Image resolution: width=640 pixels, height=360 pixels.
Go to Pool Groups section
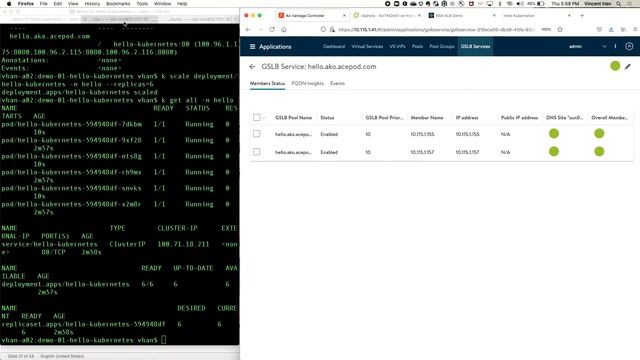pos(442,47)
